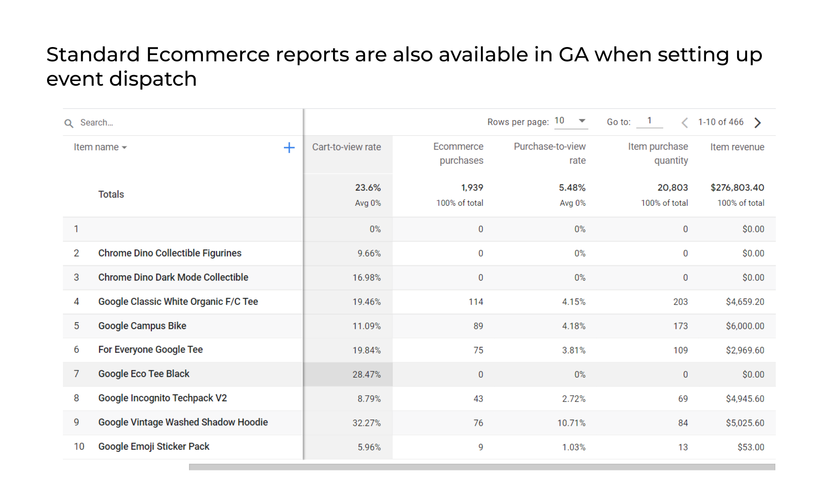Image resolution: width=840 pixels, height=504 pixels.
Task: Sort by Item revenue column header
Action: pyautogui.click(x=737, y=147)
